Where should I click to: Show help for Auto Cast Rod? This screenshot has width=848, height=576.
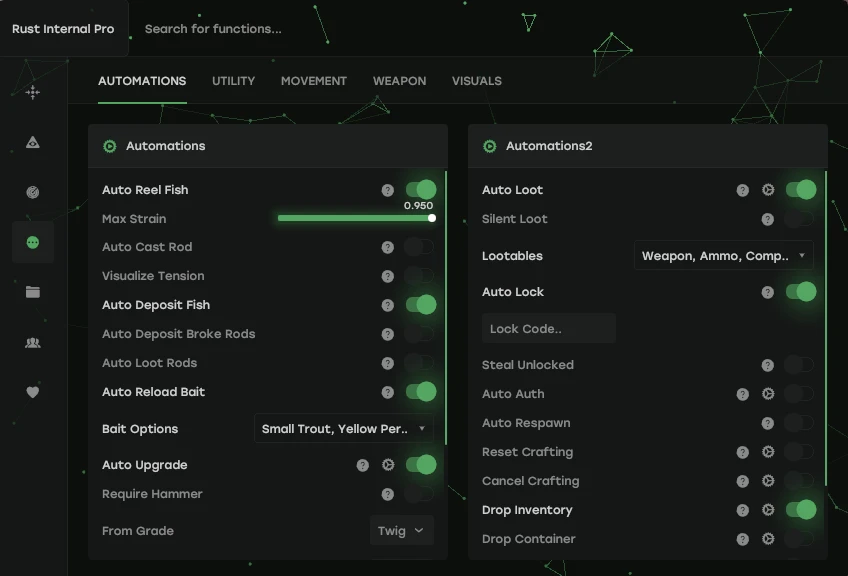(387, 247)
